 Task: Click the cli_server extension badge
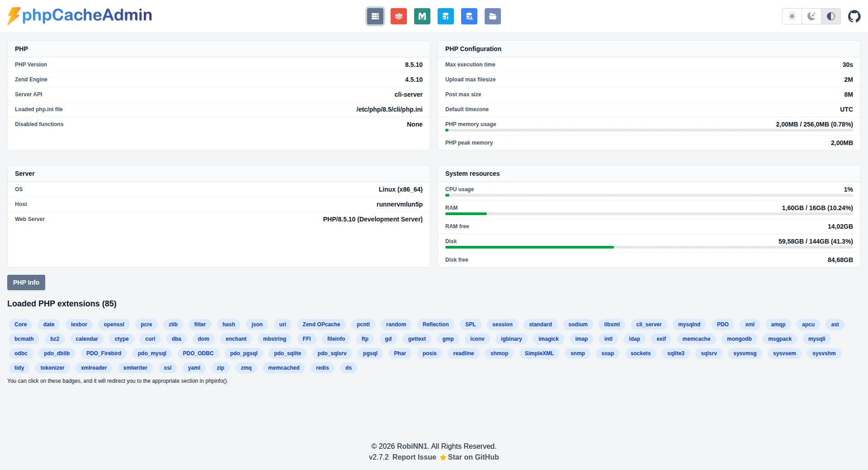[649, 324]
